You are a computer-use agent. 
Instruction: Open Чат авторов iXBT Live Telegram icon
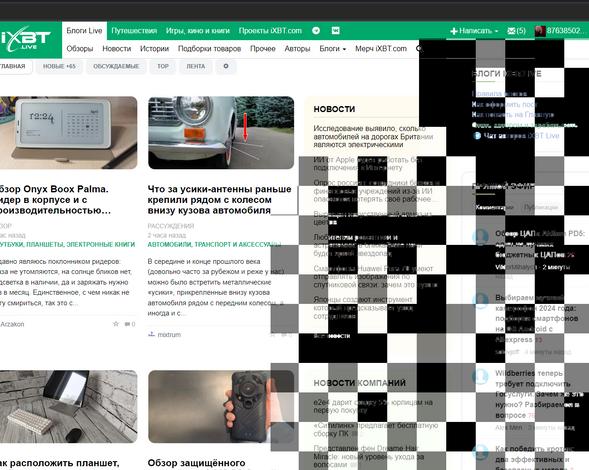[x=477, y=136]
